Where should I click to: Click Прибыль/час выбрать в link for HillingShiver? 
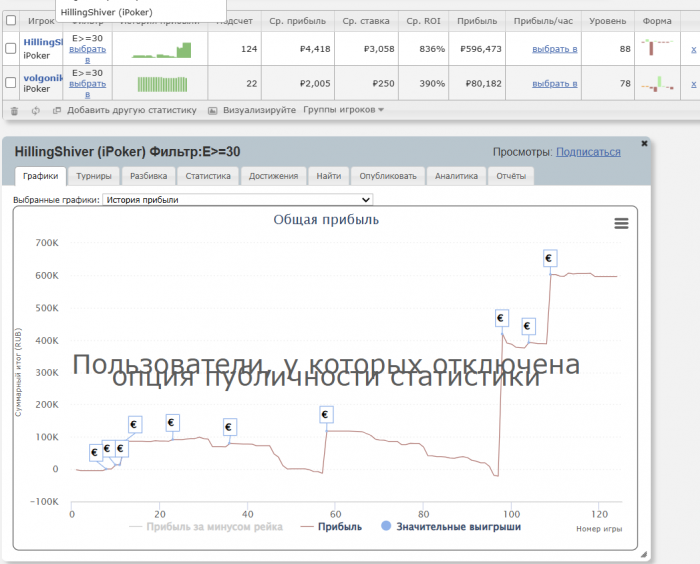pyautogui.click(x=554, y=49)
